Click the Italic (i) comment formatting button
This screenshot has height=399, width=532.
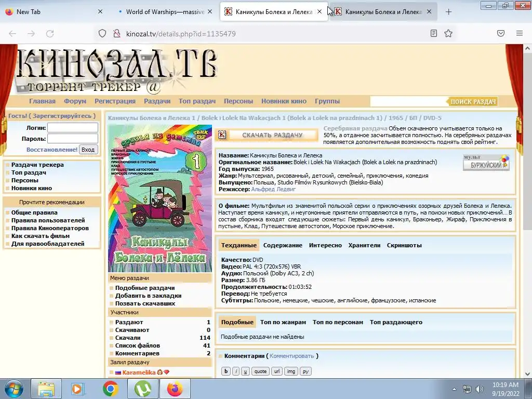pos(236,371)
